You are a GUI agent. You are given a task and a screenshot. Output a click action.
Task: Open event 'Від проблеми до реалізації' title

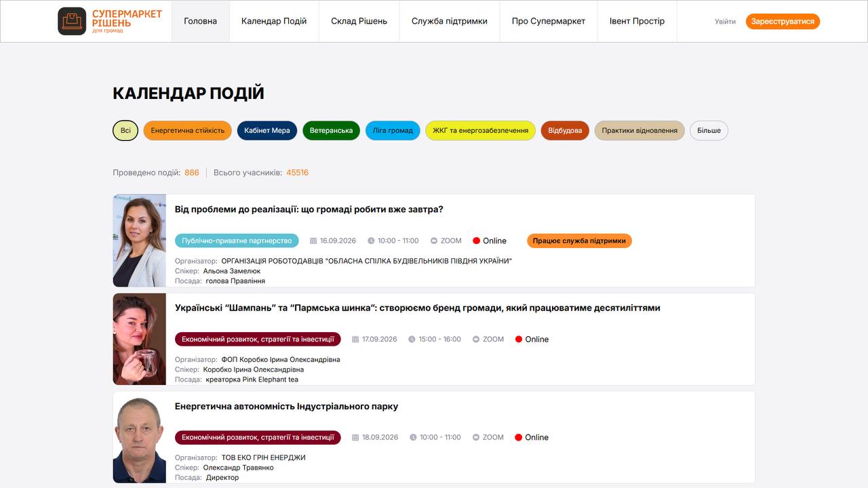[x=309, y=209]
